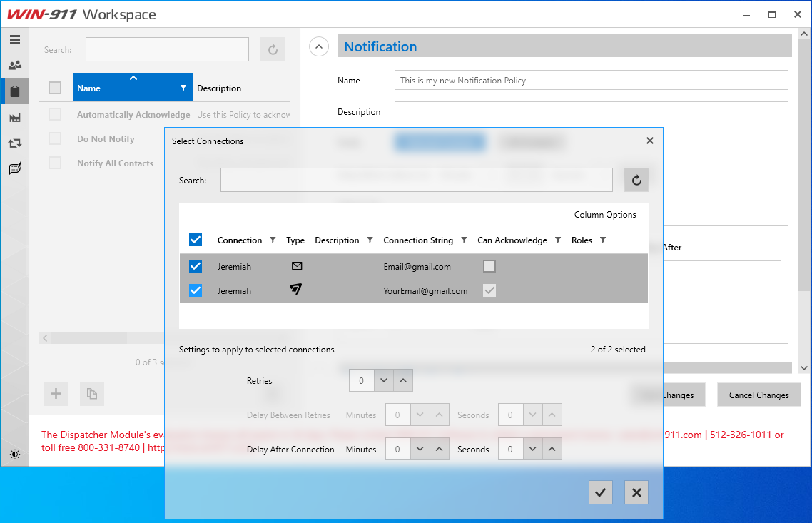Add a new policy with plus button

point(56,394)
